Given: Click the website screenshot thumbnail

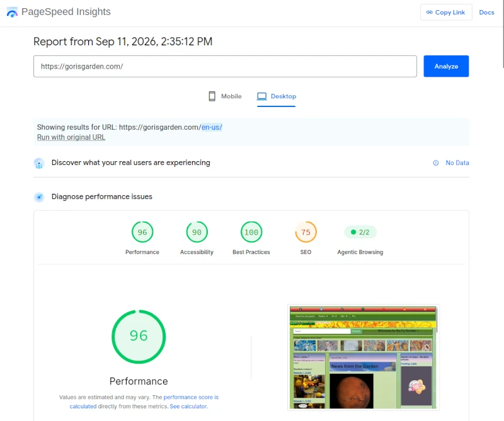Looking at the screenshot, I should point(364,357).
